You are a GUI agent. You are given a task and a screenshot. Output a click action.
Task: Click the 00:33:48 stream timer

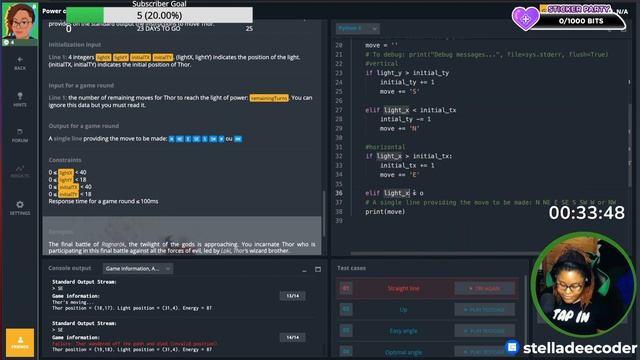tap(587, 213)
